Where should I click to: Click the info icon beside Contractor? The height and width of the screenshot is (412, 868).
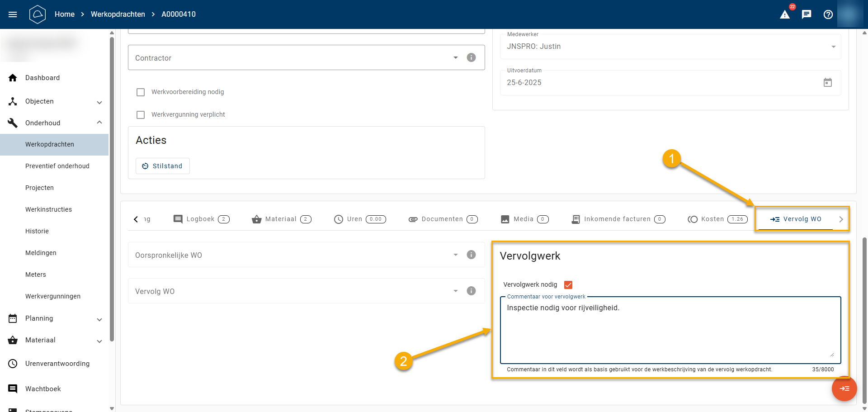tap(471, 57)
